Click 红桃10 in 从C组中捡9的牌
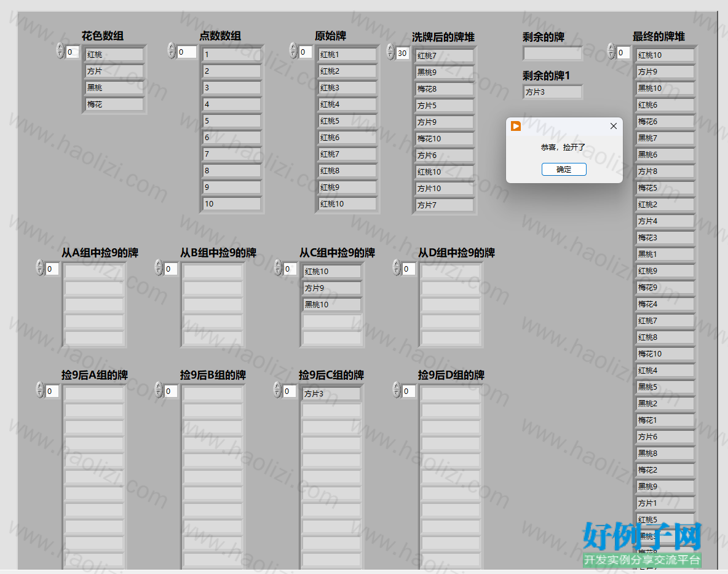 pos(332,272)
